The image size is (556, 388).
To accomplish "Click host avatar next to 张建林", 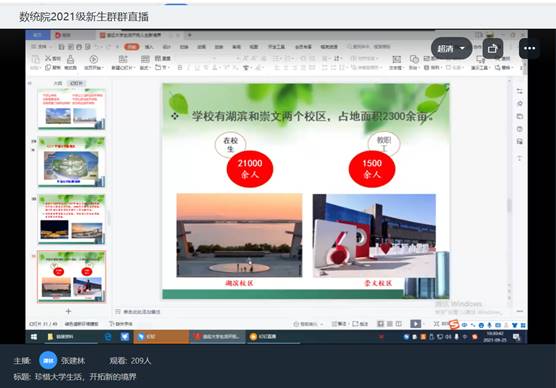I will click(48, 360).
